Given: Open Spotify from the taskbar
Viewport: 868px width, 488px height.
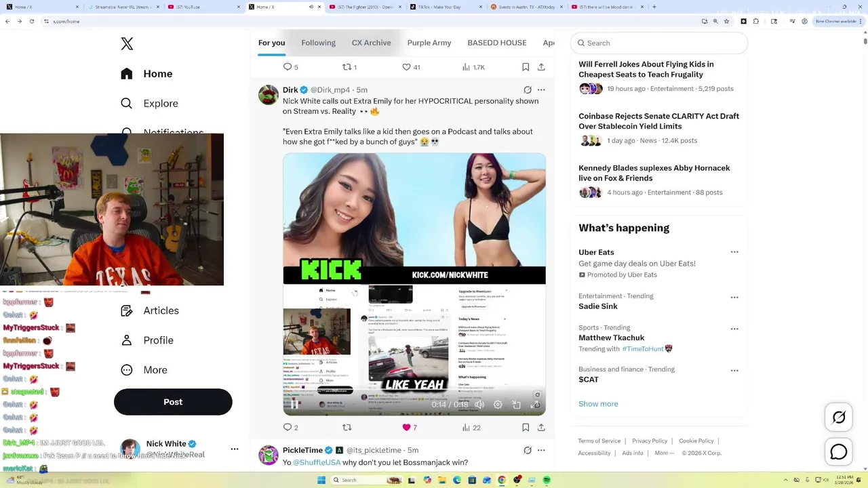Looking at the screenshot, I should point(547,480).
